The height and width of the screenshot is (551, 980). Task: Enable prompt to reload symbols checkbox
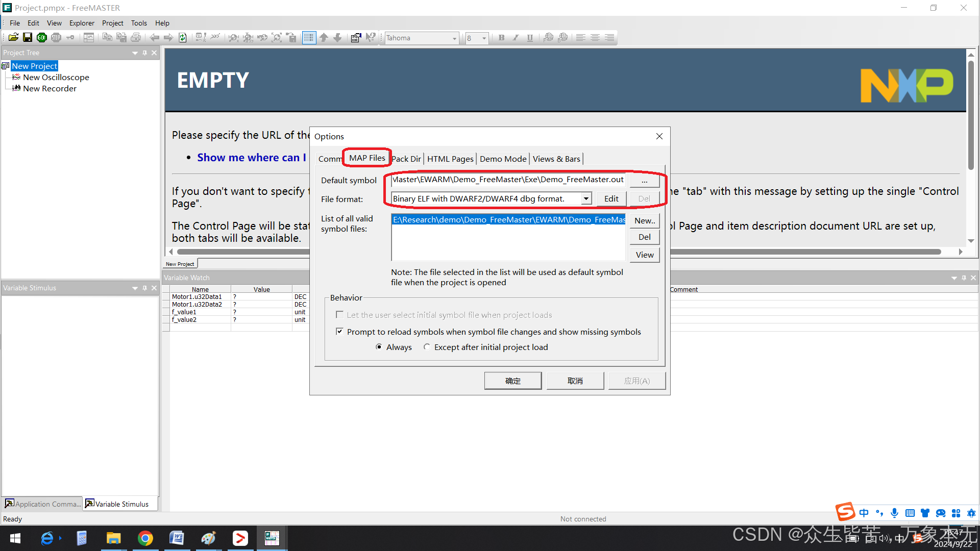pos(339,332)
